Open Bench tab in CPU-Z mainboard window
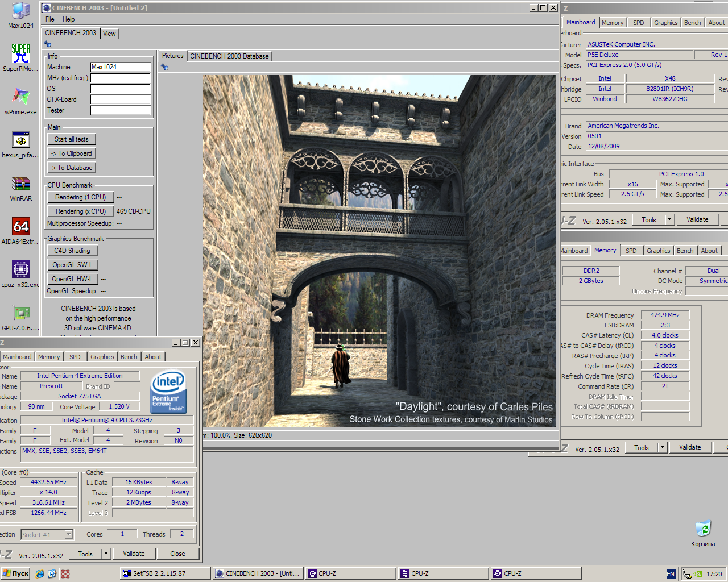Viewport: 728px width, 582px height. click(x=693, y=23)
